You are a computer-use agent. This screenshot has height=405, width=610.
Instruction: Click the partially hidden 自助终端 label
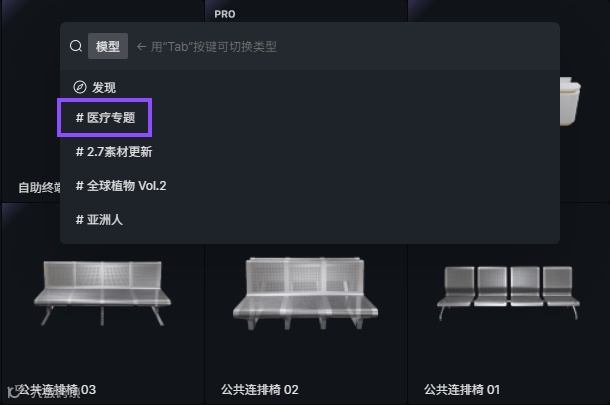[39, 188]
